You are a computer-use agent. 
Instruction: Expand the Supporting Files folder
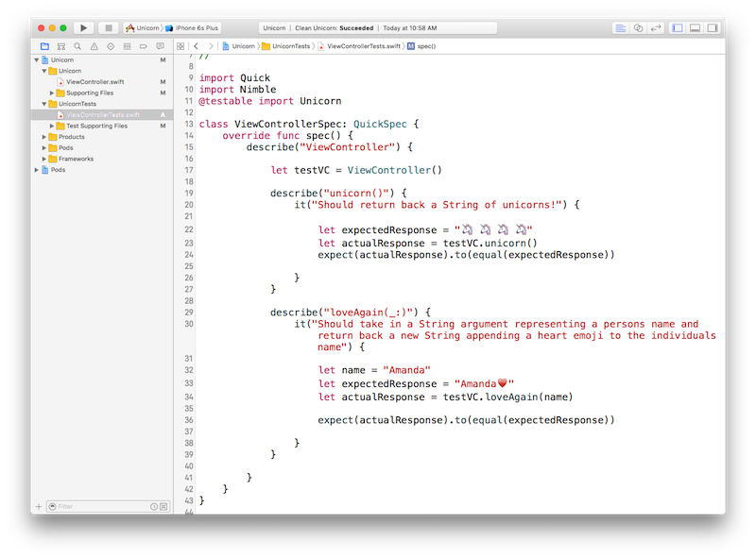coord(52,93)
